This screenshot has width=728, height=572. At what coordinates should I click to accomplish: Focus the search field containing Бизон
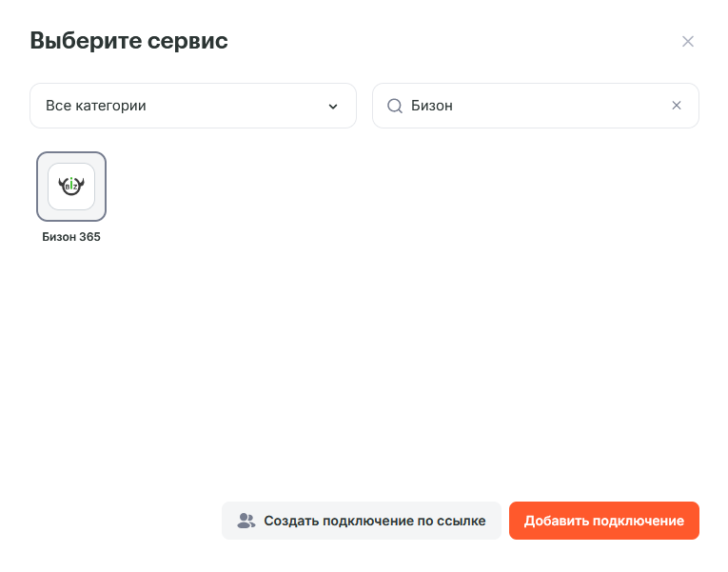point(533,106)
